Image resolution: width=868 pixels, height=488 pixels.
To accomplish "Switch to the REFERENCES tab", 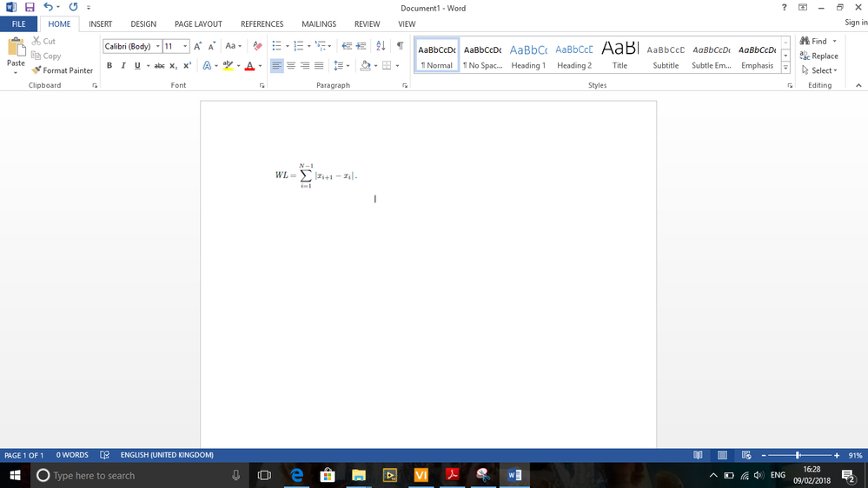I will (x=262, y=23).
